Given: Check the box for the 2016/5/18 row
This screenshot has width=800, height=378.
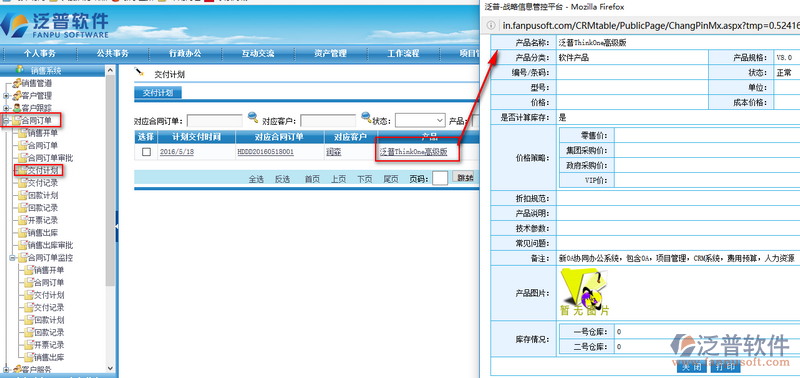Looking at the screenshot, I should tap(146, 152).
